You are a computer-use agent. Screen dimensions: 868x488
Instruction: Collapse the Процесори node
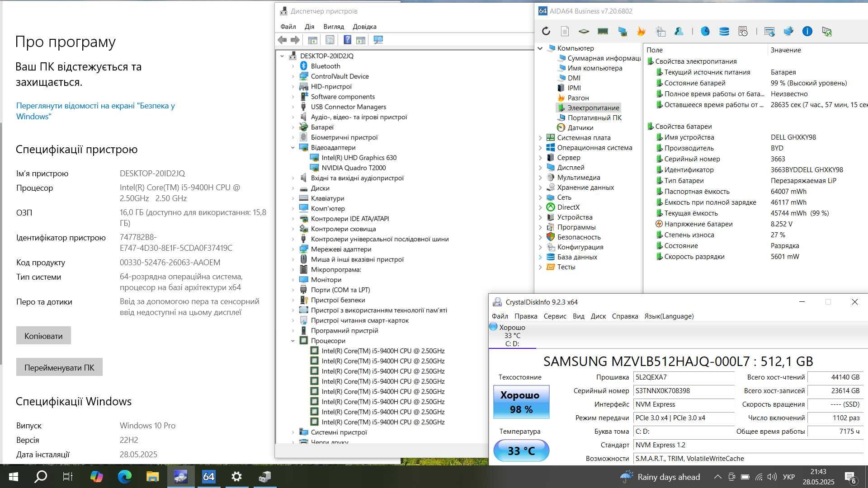(292, 341)
